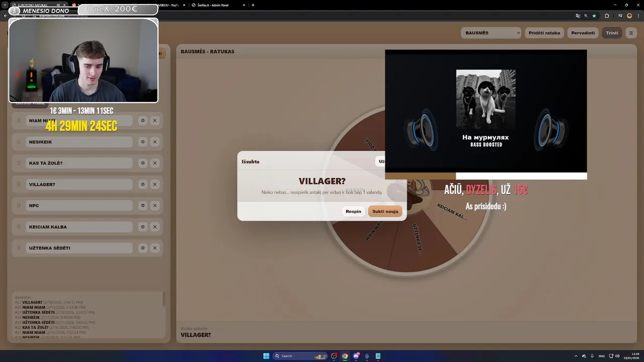Click the browser zoom magnifier icon
Screen dimensions: 644x362
[x=586, y=16]
